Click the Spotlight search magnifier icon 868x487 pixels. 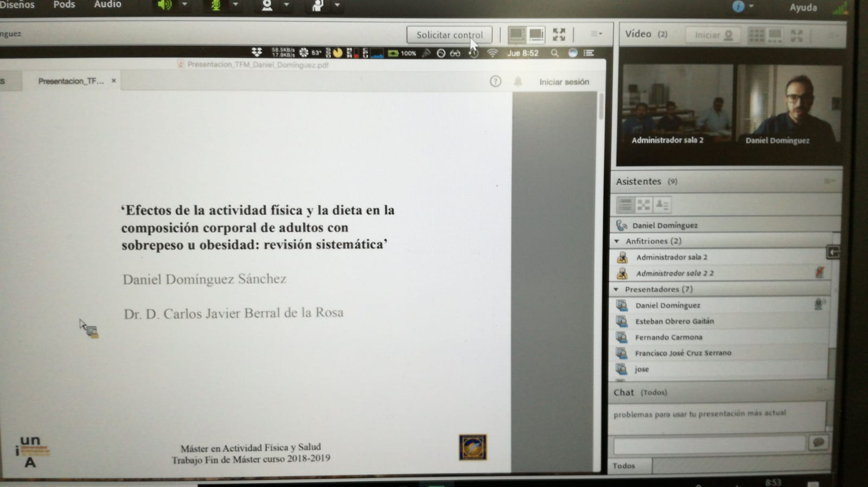point(554,53)
